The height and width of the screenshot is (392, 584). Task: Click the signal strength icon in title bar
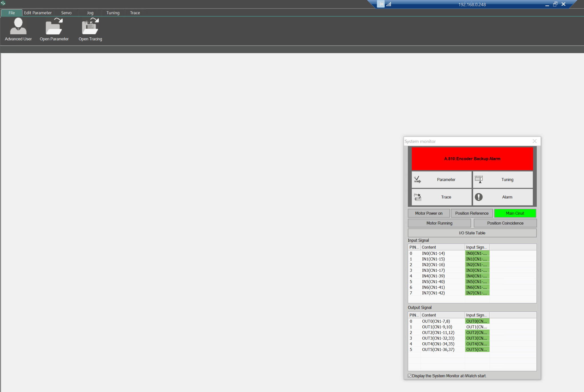point(389,4)
